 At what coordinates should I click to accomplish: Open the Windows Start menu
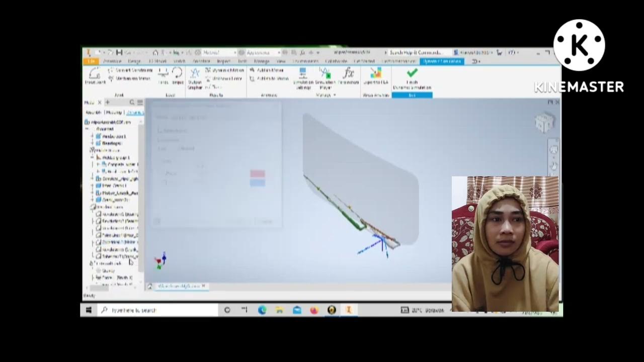pyautogui.click(x=89, y=310)
